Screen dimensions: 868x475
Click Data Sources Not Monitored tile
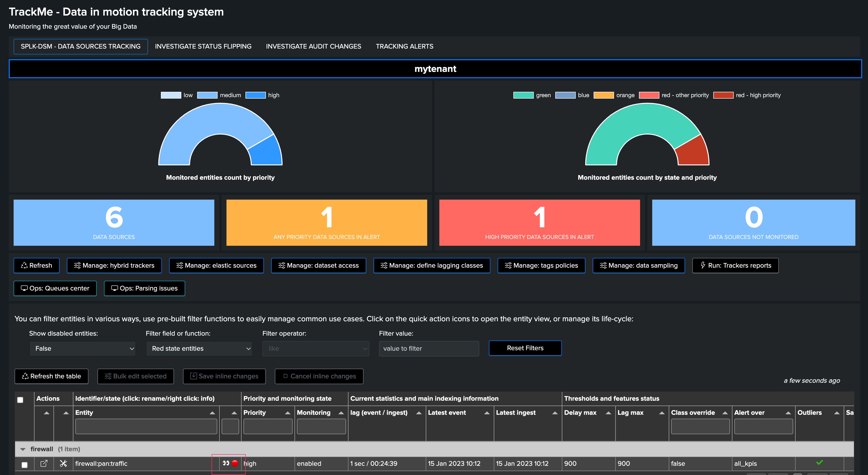pos(754,222)
